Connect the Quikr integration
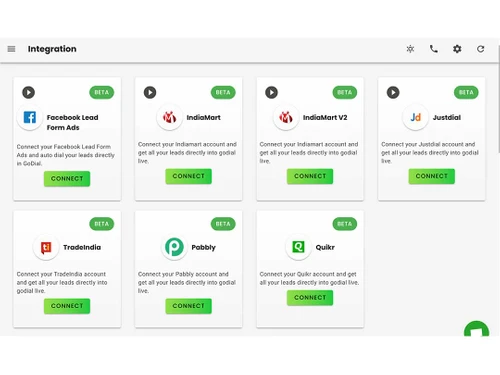Viewport: 500px width, 375px height. [x=310, y=298]
